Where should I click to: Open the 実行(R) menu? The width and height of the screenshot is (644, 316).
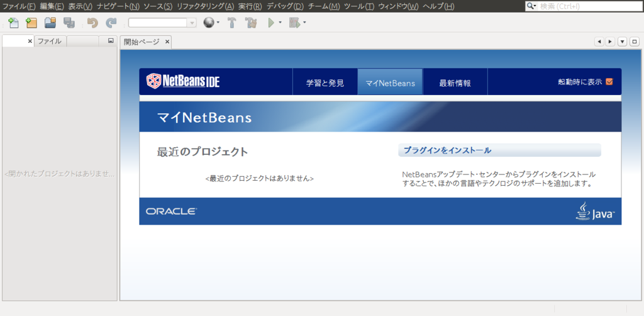[x=250, y=6]
